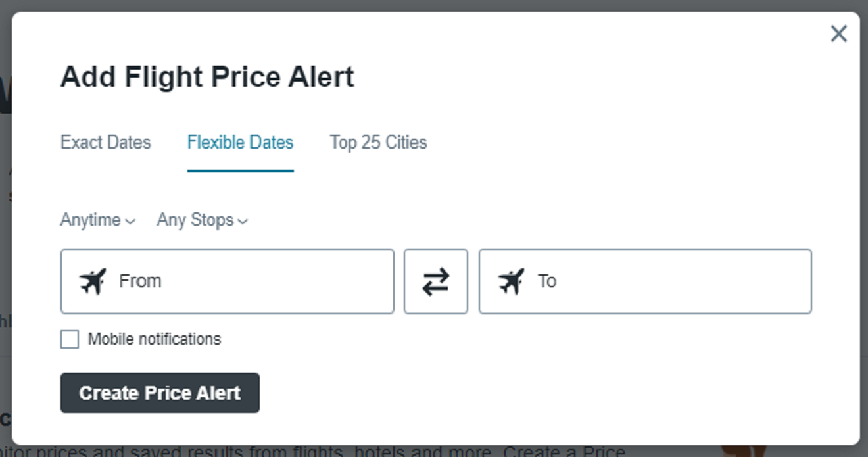Focus the To destination input field
Image resolution: width=868 pixels, height=457 pixels.
(658, 281)
